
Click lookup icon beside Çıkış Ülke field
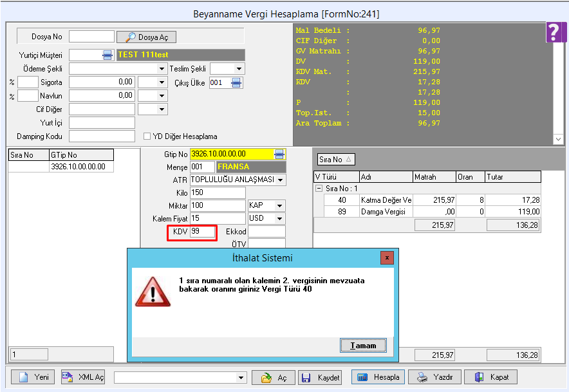tap(237, 82)
